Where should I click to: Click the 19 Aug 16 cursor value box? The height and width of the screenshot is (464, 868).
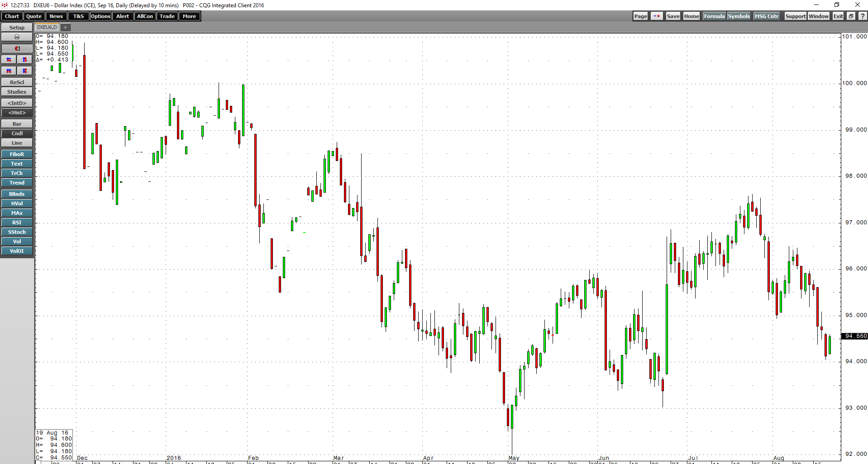(54, 445)
